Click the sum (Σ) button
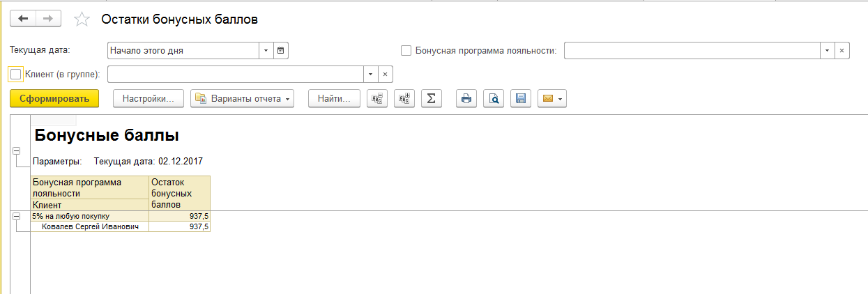The image size is (868, 294). pyautogui.click(x=432, y=99)
